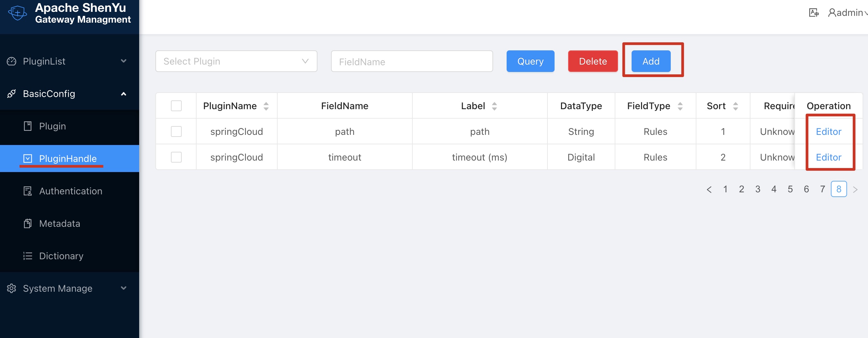This screenshot has height=338, width=868.
Task: Click the System Manage gear icon
Action: click(x=12, y=288)
